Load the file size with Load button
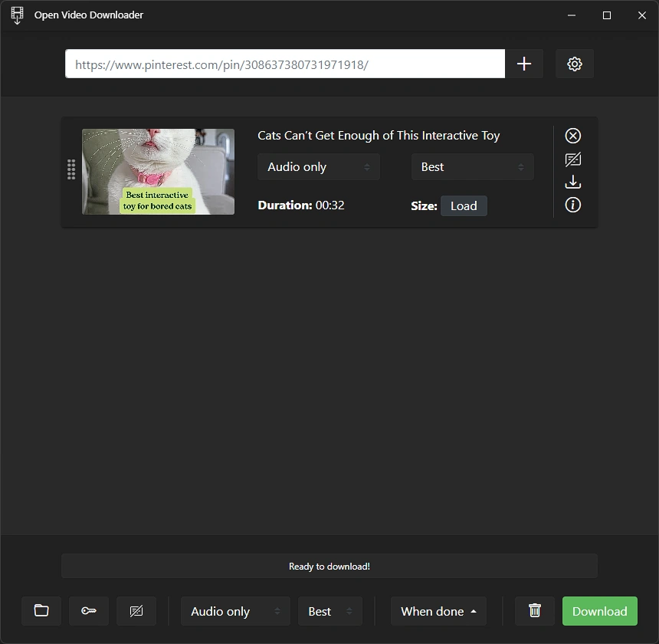The image size is (659, 644). [x=464, y=206]
